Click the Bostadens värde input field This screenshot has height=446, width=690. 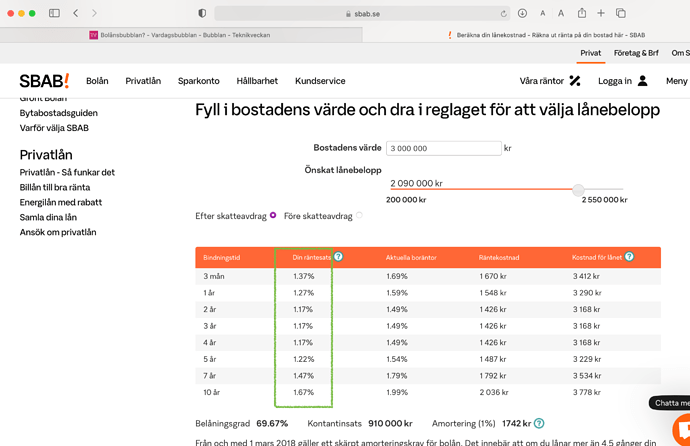[444, 148]
